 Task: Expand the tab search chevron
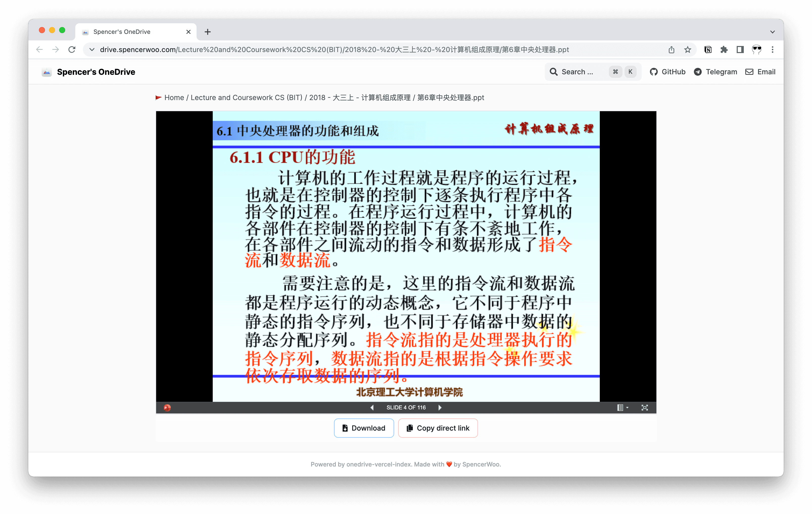point(773,32)
